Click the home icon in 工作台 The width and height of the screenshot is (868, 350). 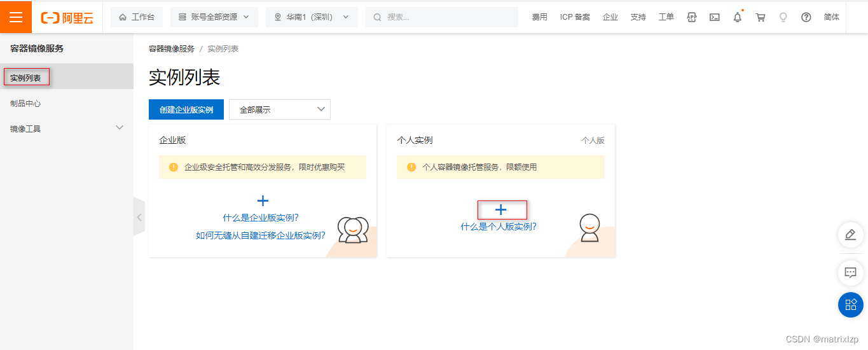coord(123,17)
